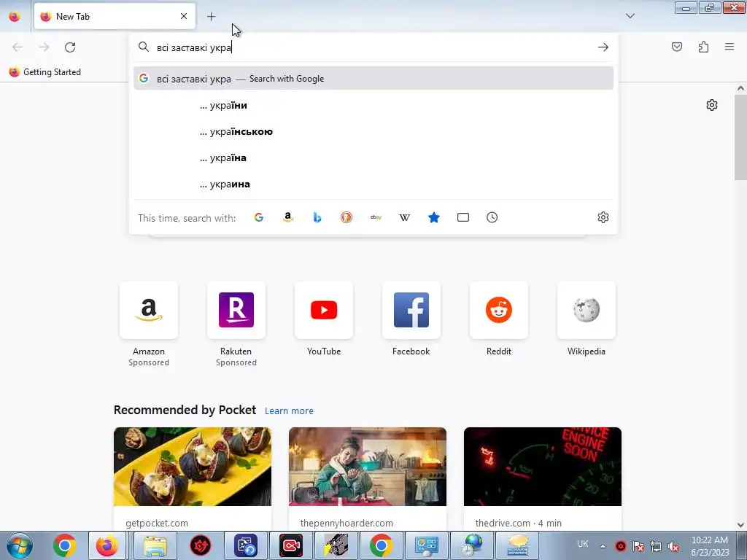Show hidden tray icons arrow
The width and height of the screenshot is (747, 560).
click(603, 546)
